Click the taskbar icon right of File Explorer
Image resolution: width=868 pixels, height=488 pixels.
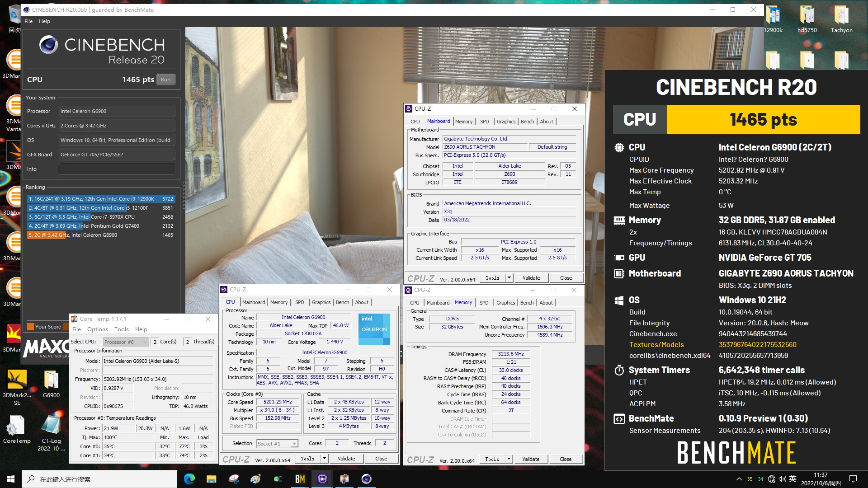tap(233, 479)
